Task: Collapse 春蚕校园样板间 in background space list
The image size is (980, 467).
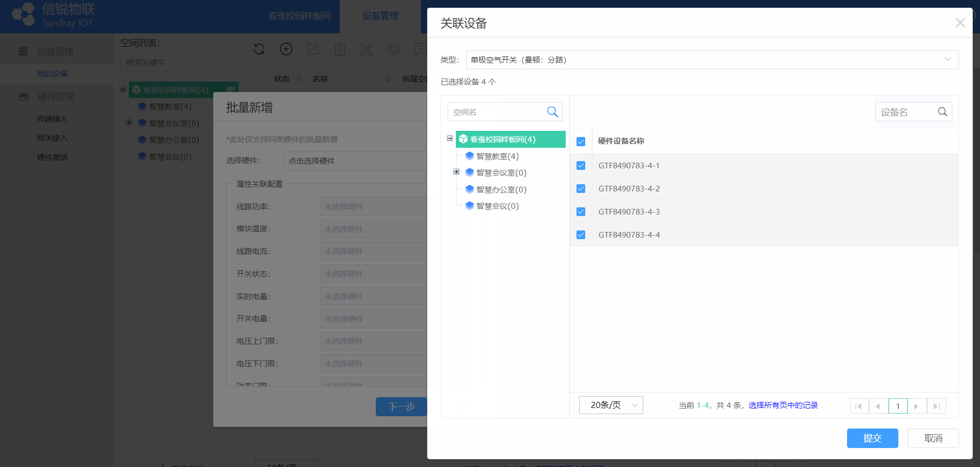Action: pos(123,89)
